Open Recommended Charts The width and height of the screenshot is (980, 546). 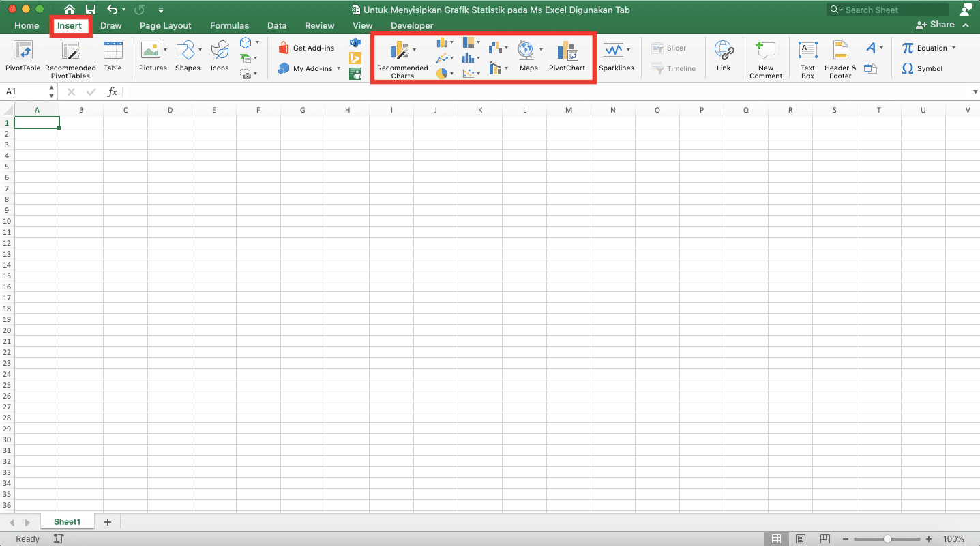pyautogui.click(x=402, y=60)
